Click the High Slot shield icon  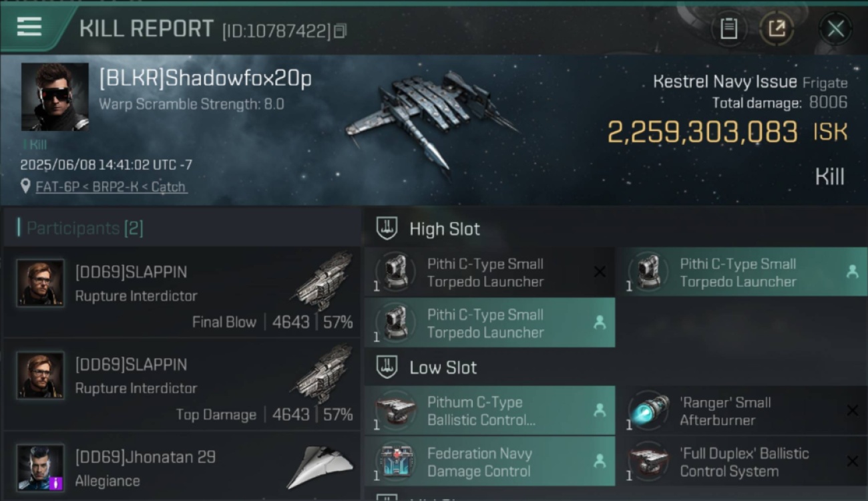click(387, 228)
